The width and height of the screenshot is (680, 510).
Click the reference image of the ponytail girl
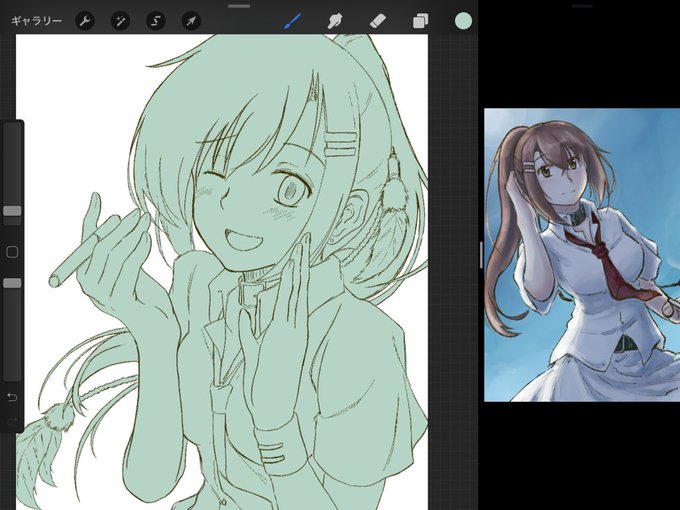tap(582, 255)
